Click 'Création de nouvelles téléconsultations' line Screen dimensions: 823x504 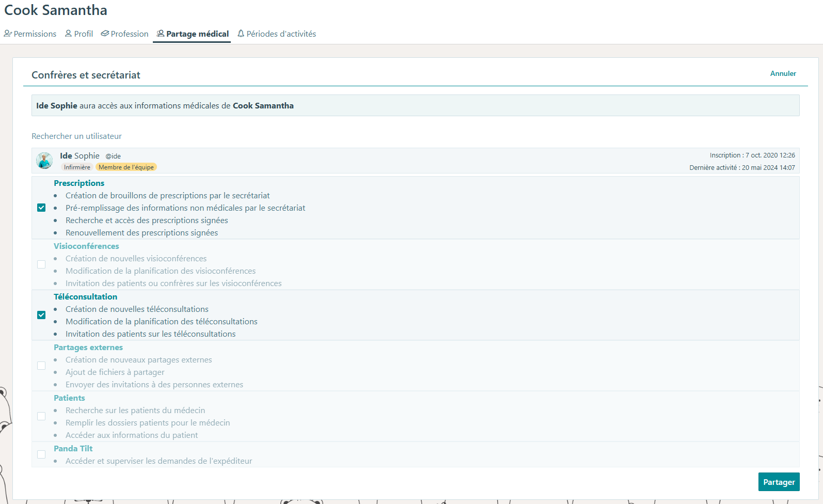137,309
